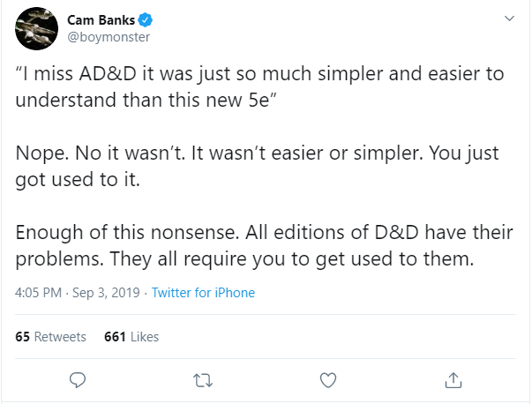View the 65 Retweets list

coord(51,336)
